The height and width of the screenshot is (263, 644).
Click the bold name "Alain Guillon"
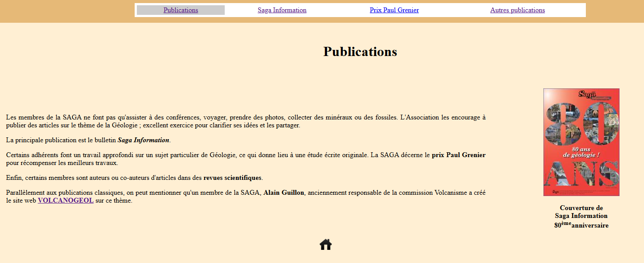click(x=283, y=193)
